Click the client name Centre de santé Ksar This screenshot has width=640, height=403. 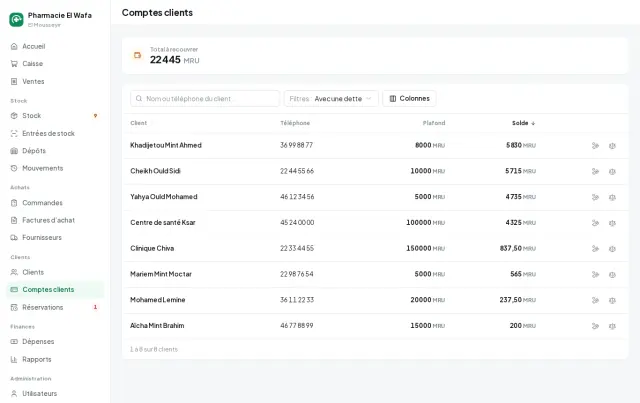162,222
